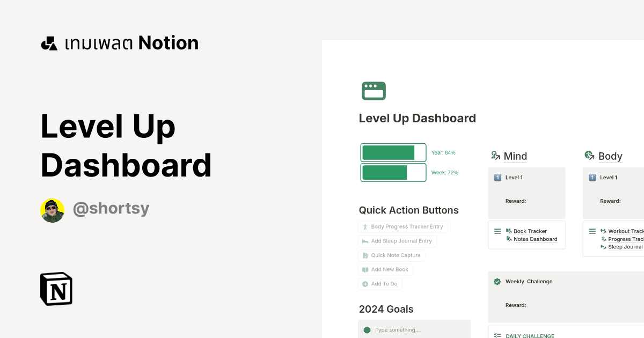Image resolution: width=644 pixels, height=338 pixels.
Task: Click the Notion logo in the left panel
Action: click(56, 289)
